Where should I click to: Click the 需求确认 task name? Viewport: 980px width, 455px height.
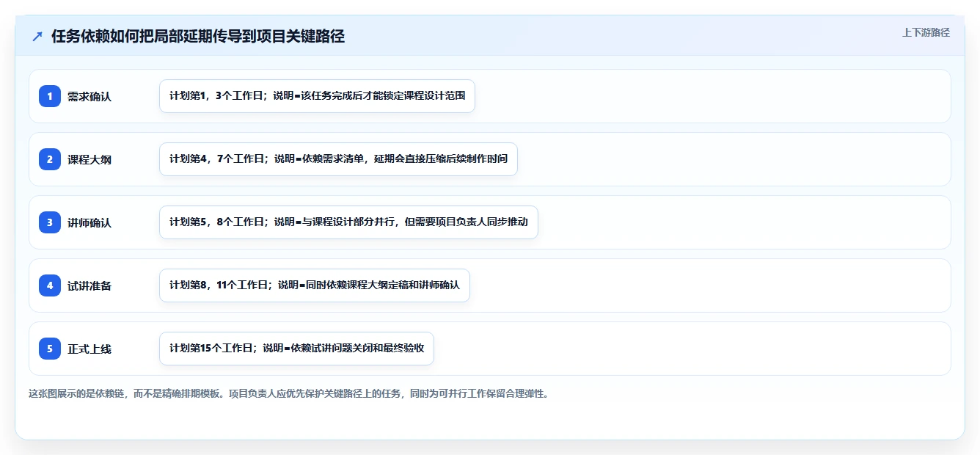click(x=89, y=96)
